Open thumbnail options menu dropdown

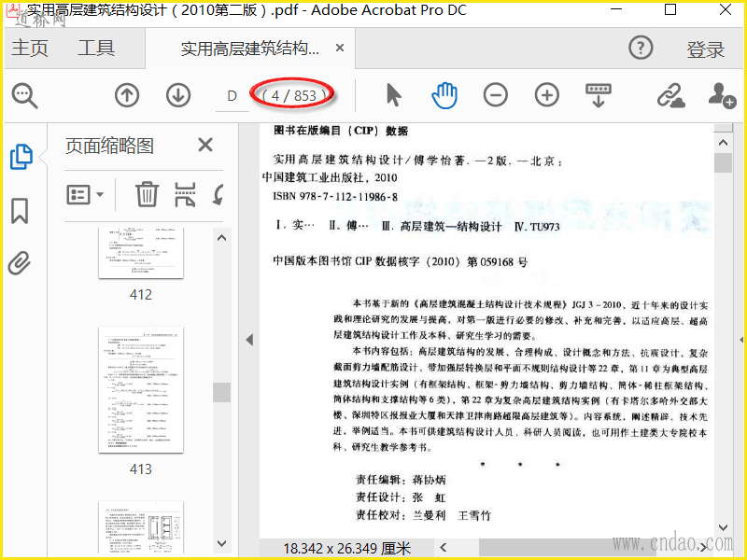pos(85,194)
